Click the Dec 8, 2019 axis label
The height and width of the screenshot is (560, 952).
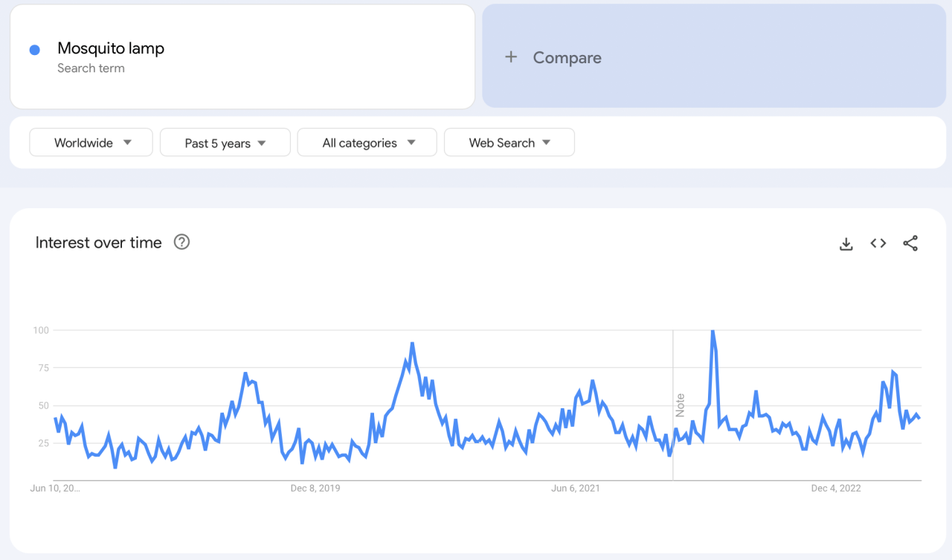click(315, 488)
